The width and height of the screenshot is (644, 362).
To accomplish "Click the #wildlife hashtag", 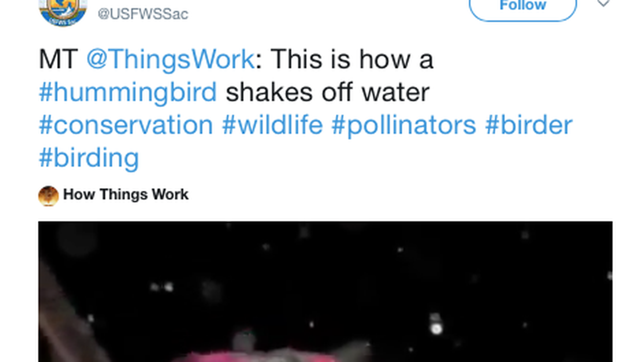I will (272, 125).
